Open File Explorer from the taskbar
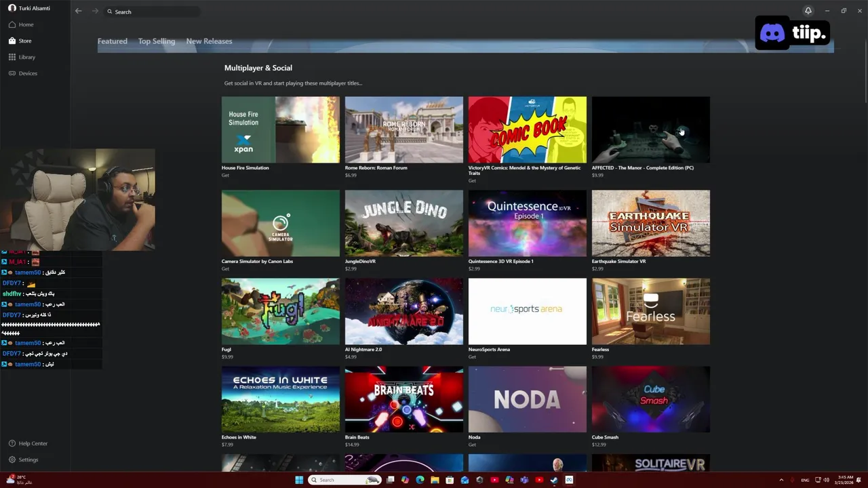 tap(435, 480)
